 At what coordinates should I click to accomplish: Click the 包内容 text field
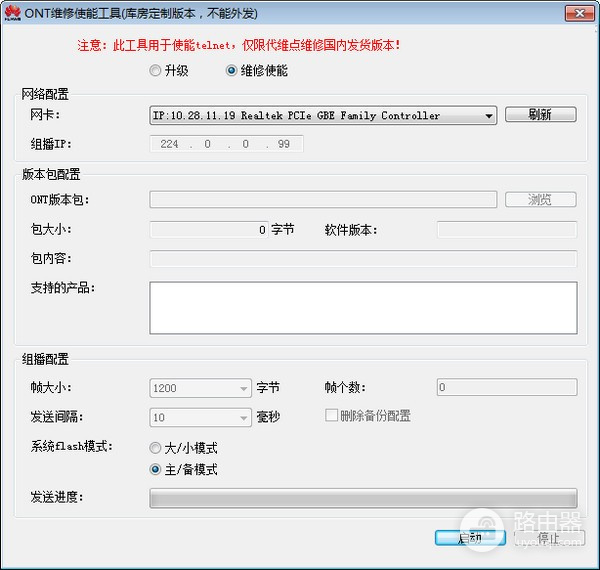click(363, 259)
